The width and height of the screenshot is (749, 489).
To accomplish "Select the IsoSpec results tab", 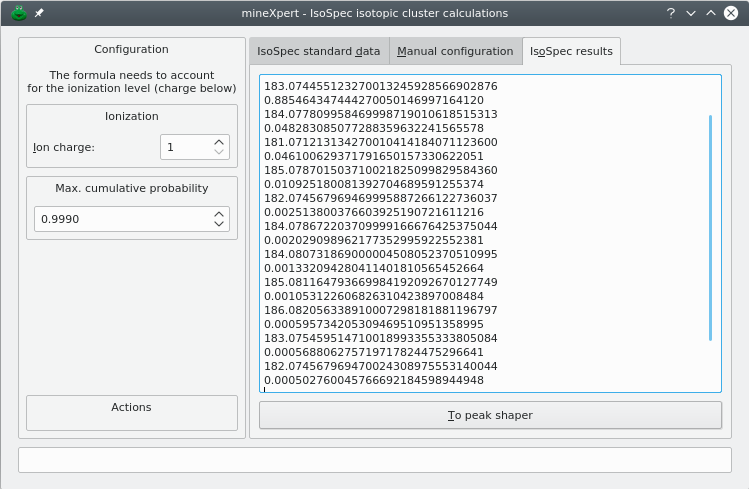I will tap(570, 51).
